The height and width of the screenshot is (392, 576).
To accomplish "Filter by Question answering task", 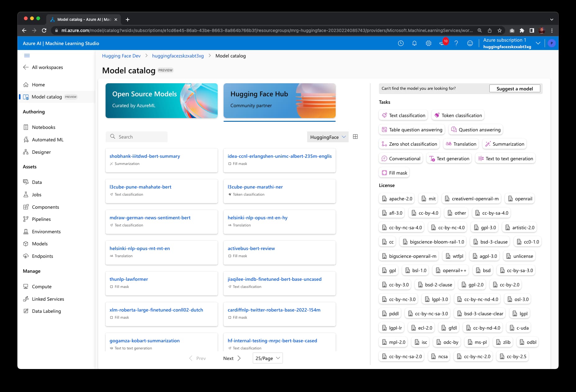I will [475, 130].
